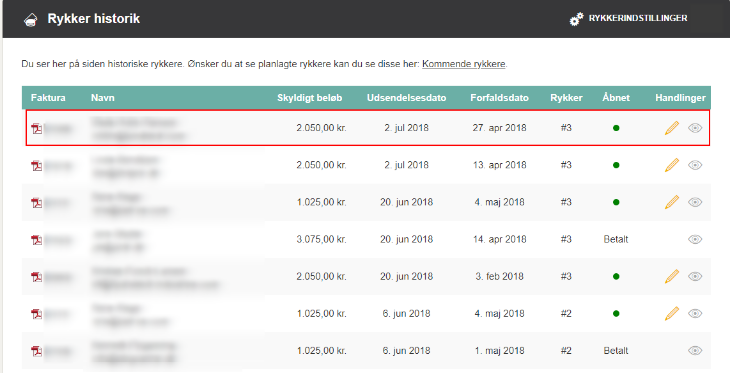The height and width of the screenshot is (373, 730).
Task: Edit the reminder due 3. feb 2018 with pencil
Action: click(672, 276)
